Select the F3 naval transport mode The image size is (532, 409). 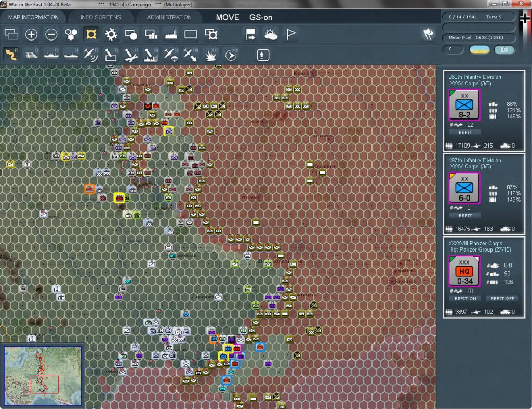tap(51, 55)
